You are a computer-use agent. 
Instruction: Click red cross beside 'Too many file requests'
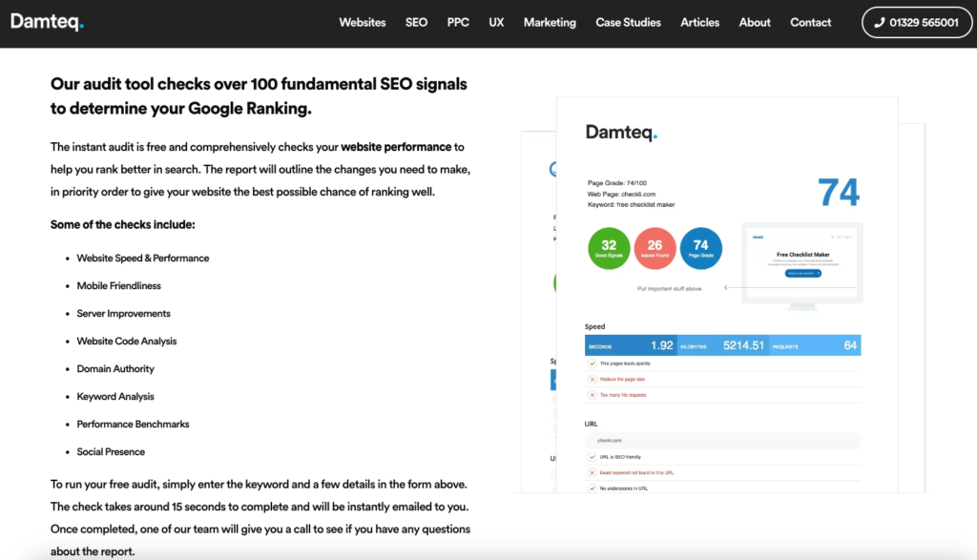pyautogui.click(x=592, y=394)
